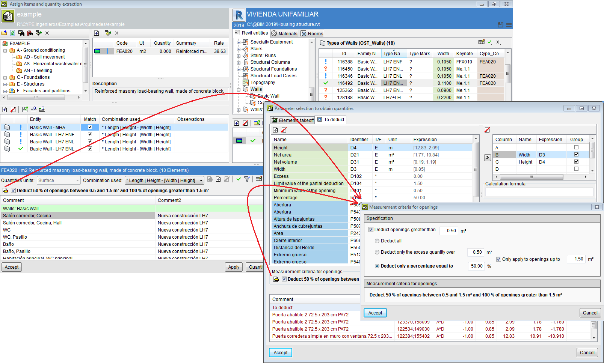
Task: Click the Calculation formula input field
Action: [x=539, y=192]
